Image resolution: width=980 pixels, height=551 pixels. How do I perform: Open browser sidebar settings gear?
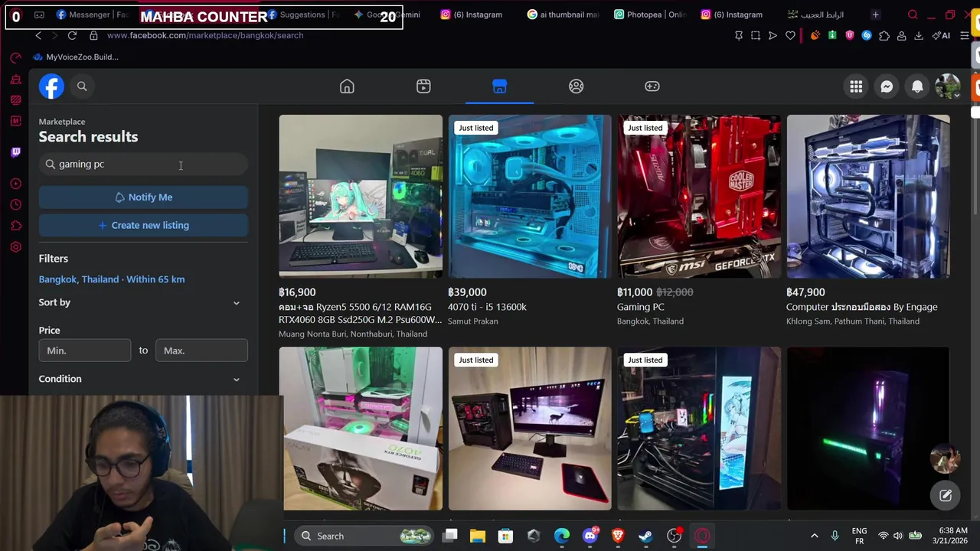pos(15,247)
